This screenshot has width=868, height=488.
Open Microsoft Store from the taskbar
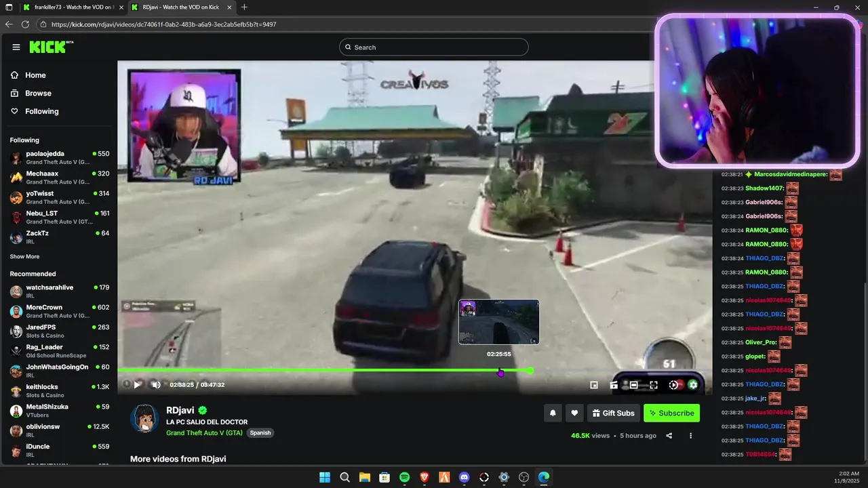[384, 477]
